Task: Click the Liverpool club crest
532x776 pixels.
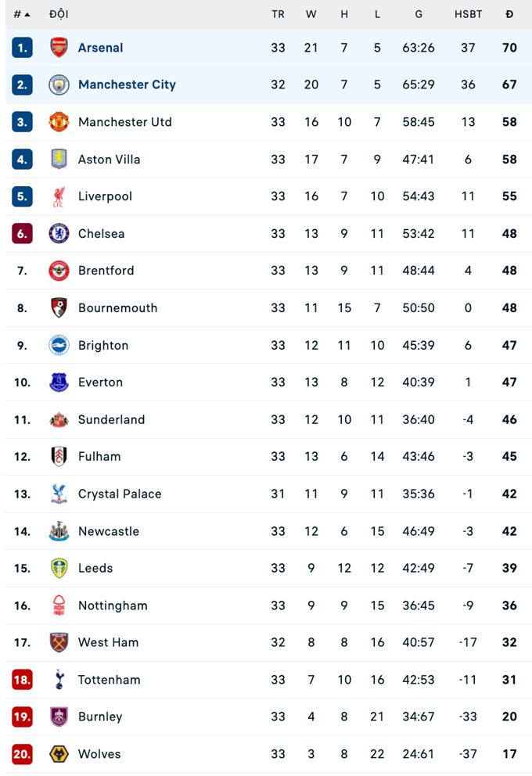Action: [59, 196]
